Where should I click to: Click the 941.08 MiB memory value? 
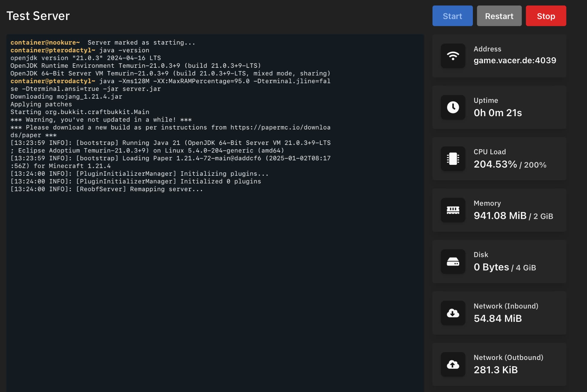[500, 216]
